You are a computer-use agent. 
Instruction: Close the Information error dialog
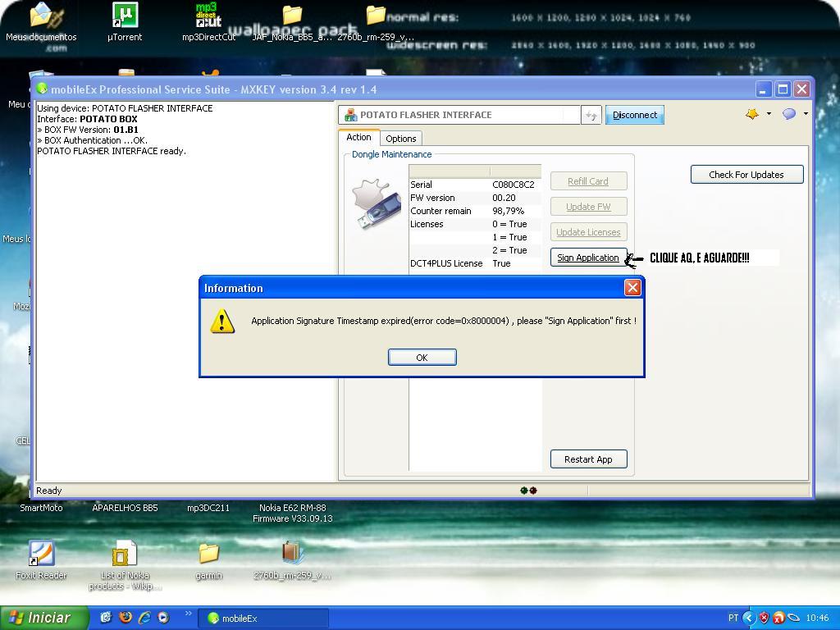click(632, 287)
